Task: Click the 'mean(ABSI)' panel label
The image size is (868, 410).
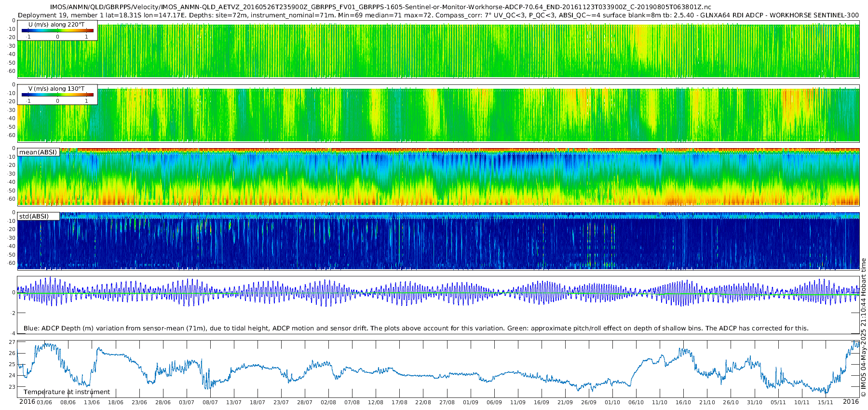Action: tap(38, 152)
